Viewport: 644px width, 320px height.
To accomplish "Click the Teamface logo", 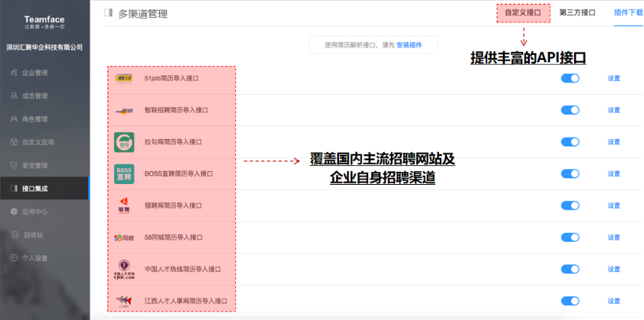I will click(x=44, y=22).
